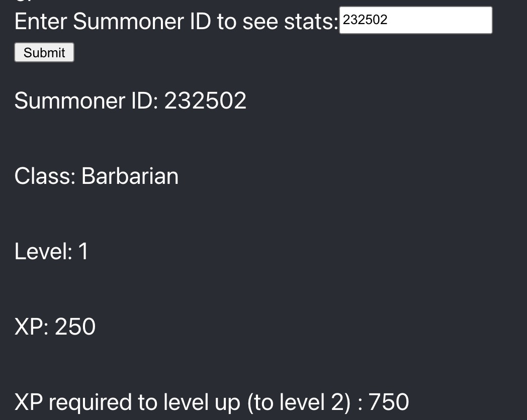The width and height of the screenshot is (527, 420).
Task: Select the 750 required XP value
Action: tap(389, 402)
